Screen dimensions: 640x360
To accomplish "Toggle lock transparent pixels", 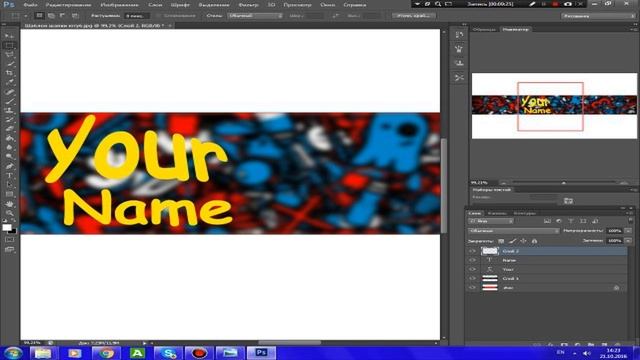I will tap(501, 241).
